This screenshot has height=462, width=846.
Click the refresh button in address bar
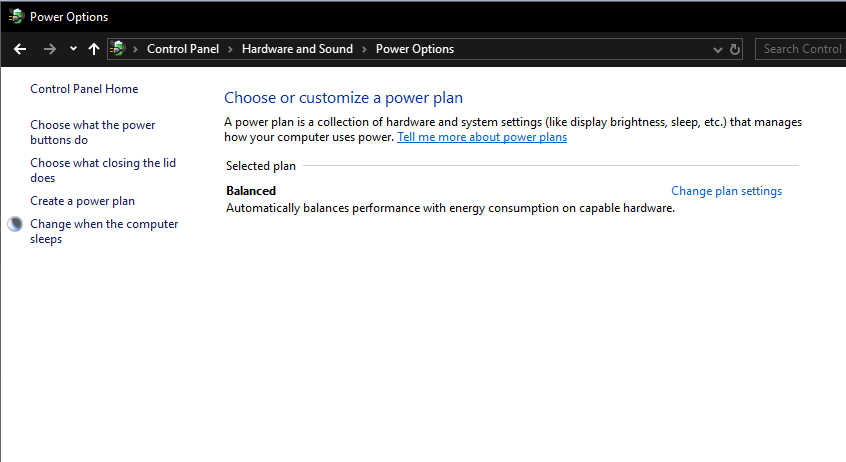click(735, 49)
